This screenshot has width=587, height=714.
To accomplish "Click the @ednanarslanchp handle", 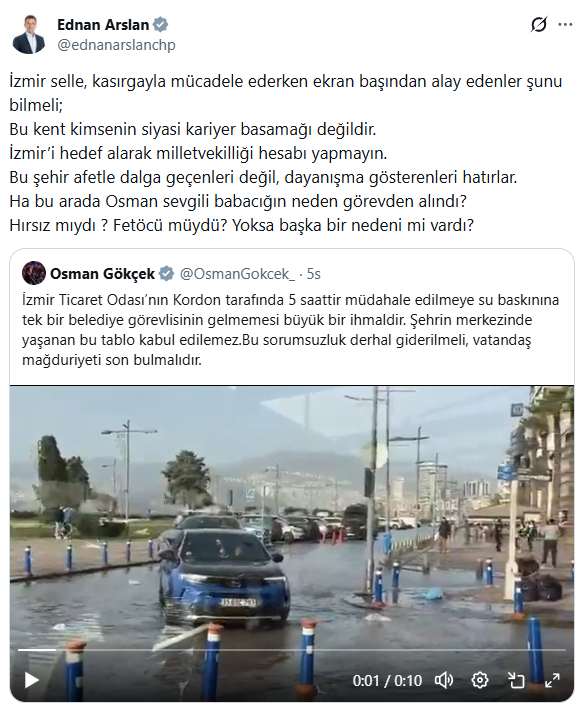I will [116, 45].
